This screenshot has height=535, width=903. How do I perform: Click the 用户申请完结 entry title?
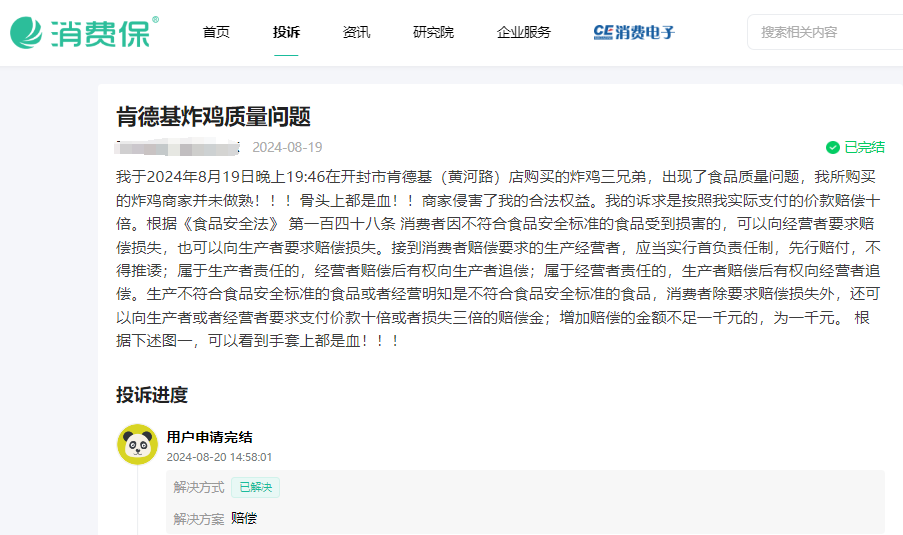coord(210,437)
